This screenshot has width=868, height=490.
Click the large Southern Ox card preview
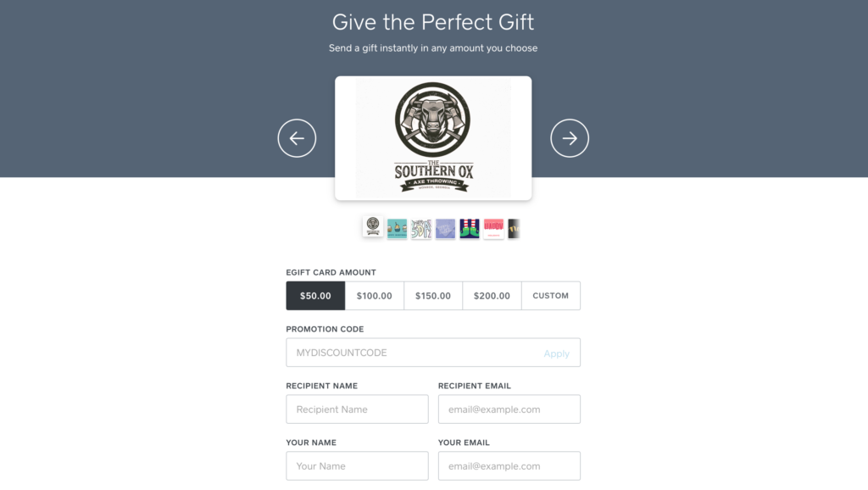click(x=433, y=138)
